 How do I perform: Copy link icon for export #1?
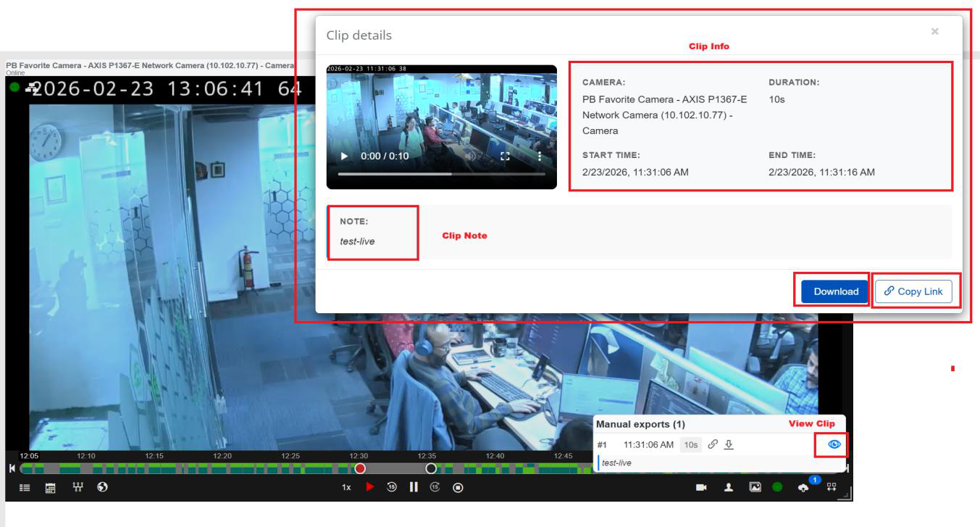[x=712, y=444]
